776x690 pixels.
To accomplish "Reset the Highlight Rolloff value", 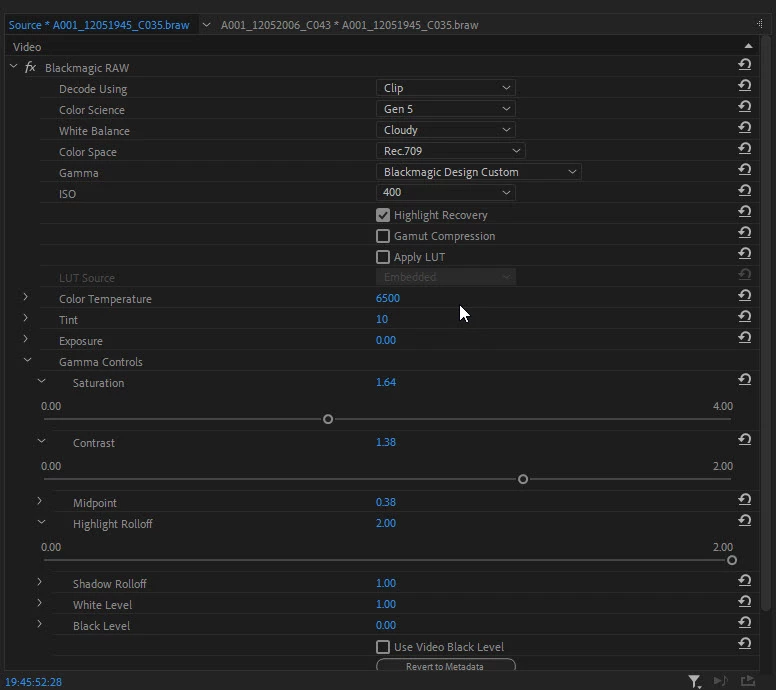I will 744,521.
